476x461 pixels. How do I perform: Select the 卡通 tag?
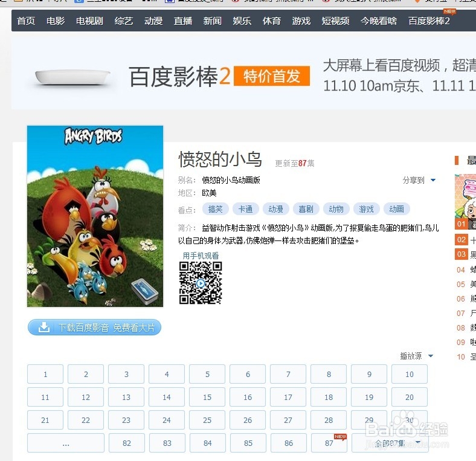pyautogui.click(x=246, y=209)
